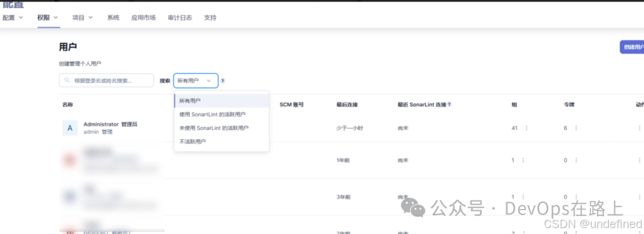Click the magnifier icon in search box

67,80
